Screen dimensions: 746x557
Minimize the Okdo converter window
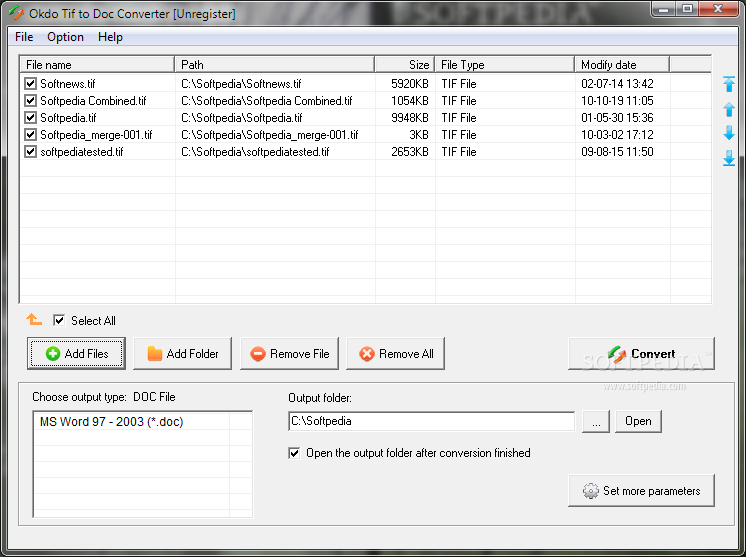tap(664, 9)
